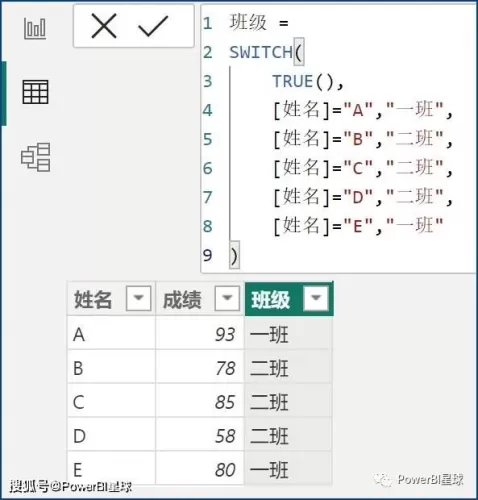Open the 姓名 column filter dropdown
The width and height of the screenshot is (478, 500).
(138, 298)
